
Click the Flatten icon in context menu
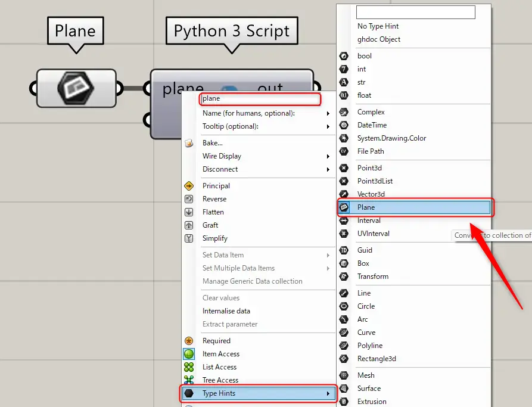click(x=189, y=212)
